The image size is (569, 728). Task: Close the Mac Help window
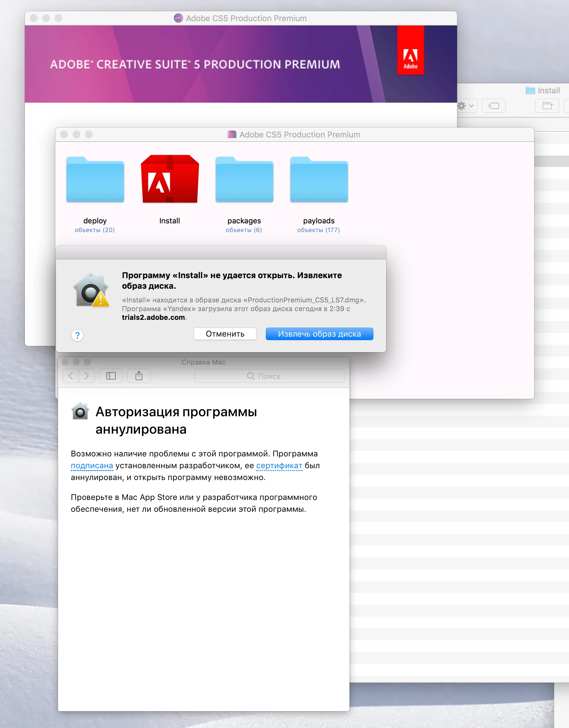[x=65, y=362]
